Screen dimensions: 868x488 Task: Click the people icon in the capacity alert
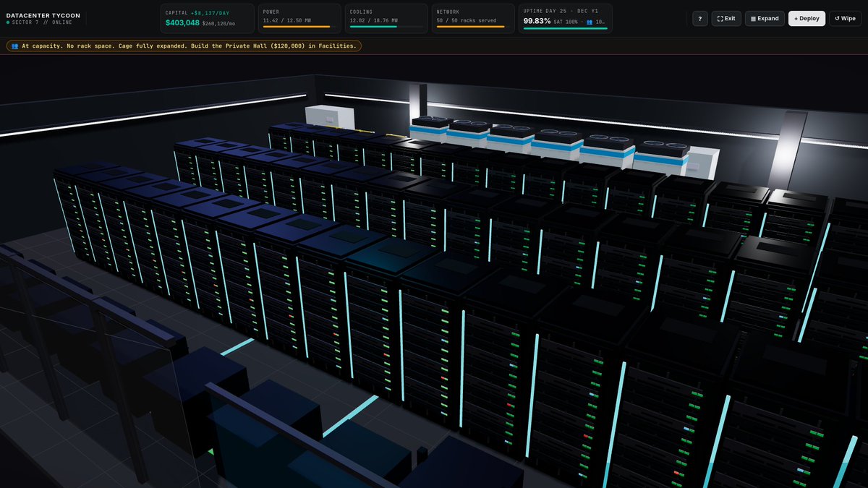[x=14, y=46]
